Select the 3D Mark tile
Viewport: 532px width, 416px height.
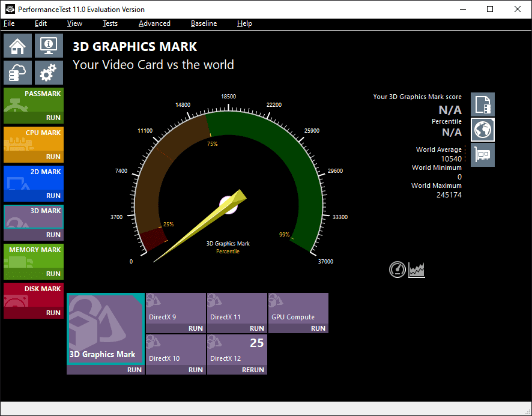pos(34,217)
